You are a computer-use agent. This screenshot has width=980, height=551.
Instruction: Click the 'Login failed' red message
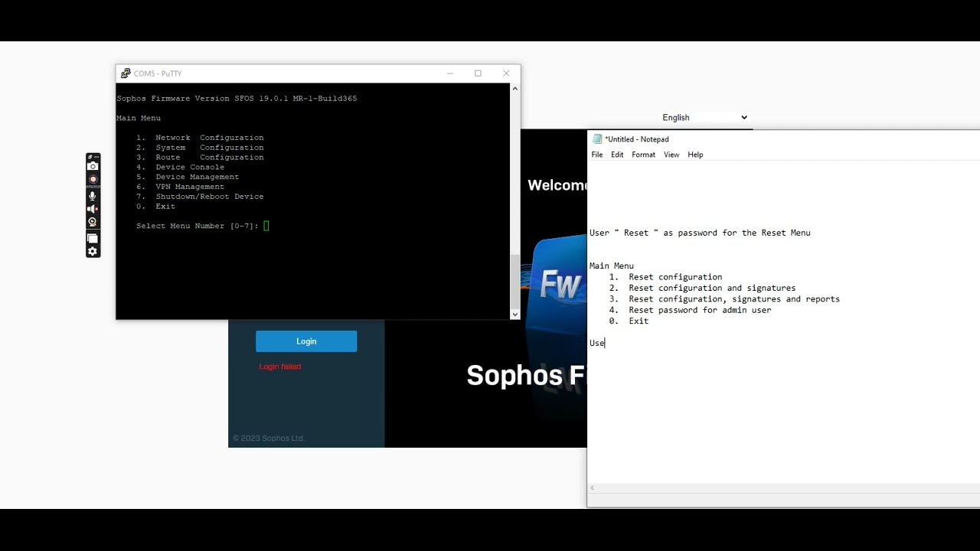[x=280, y=367]
